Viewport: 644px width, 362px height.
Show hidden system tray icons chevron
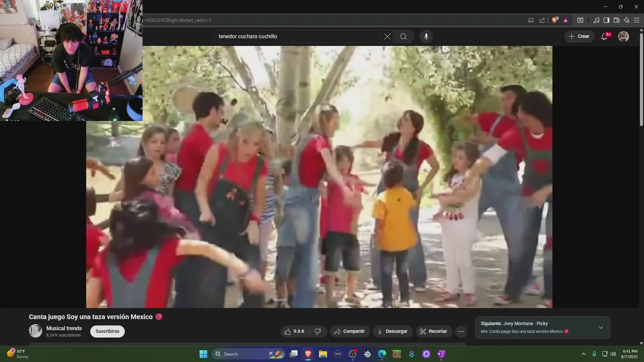584,354
